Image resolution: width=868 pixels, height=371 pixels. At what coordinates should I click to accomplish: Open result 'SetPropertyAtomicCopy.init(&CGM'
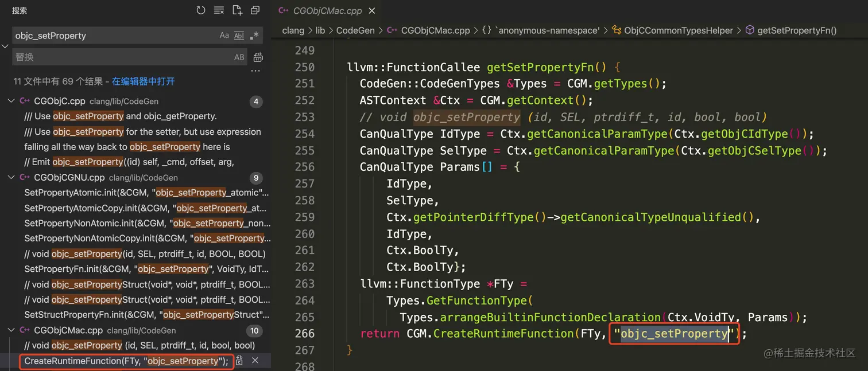tap(145, 208)
